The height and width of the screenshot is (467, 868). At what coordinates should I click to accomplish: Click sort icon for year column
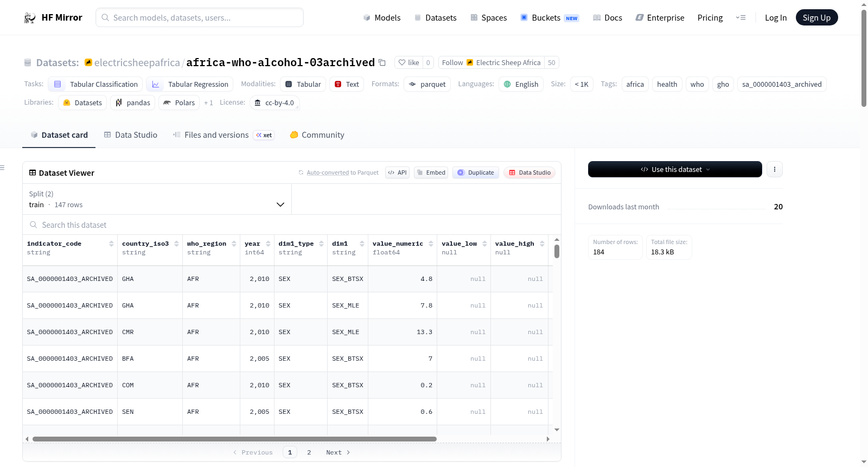click(268, 244)
